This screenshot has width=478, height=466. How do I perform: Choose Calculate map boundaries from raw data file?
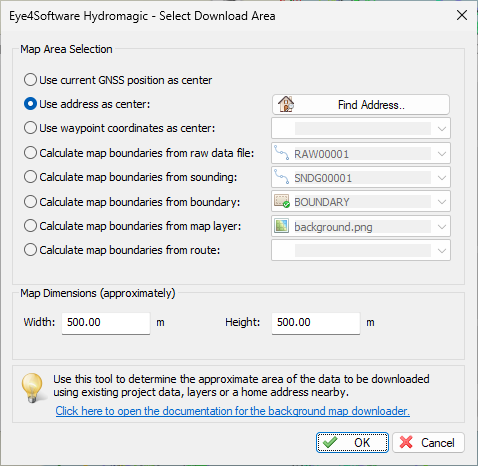coord(139,153)
